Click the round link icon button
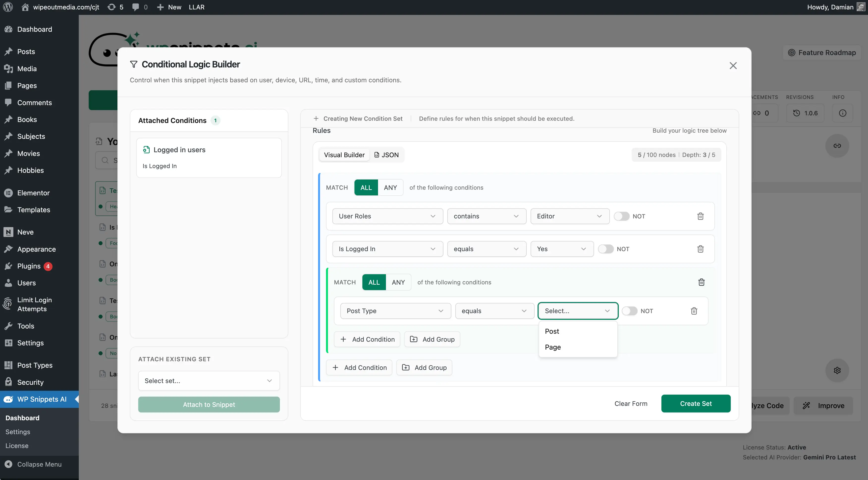This screenshot has height=480, width=868. pos(837,146)
